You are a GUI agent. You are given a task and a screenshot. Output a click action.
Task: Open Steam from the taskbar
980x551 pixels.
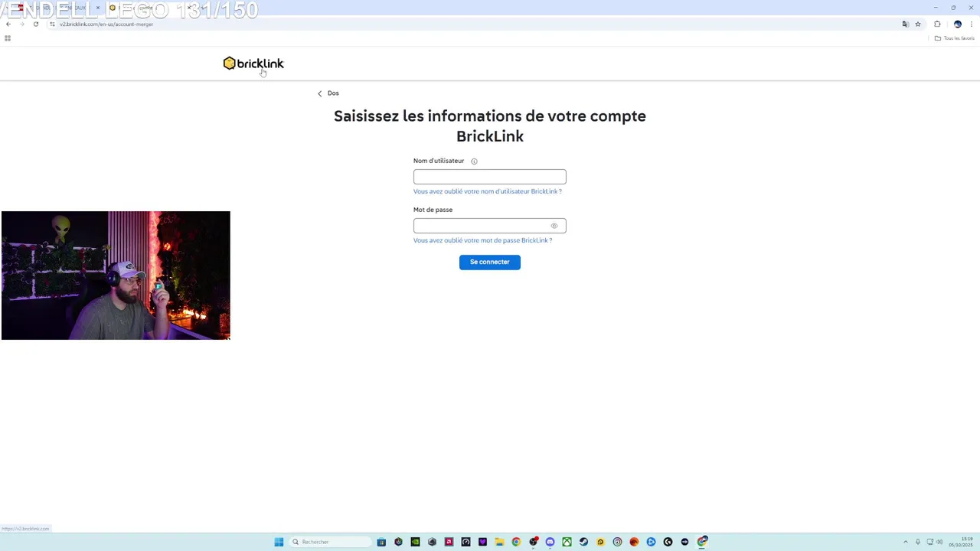583,542
